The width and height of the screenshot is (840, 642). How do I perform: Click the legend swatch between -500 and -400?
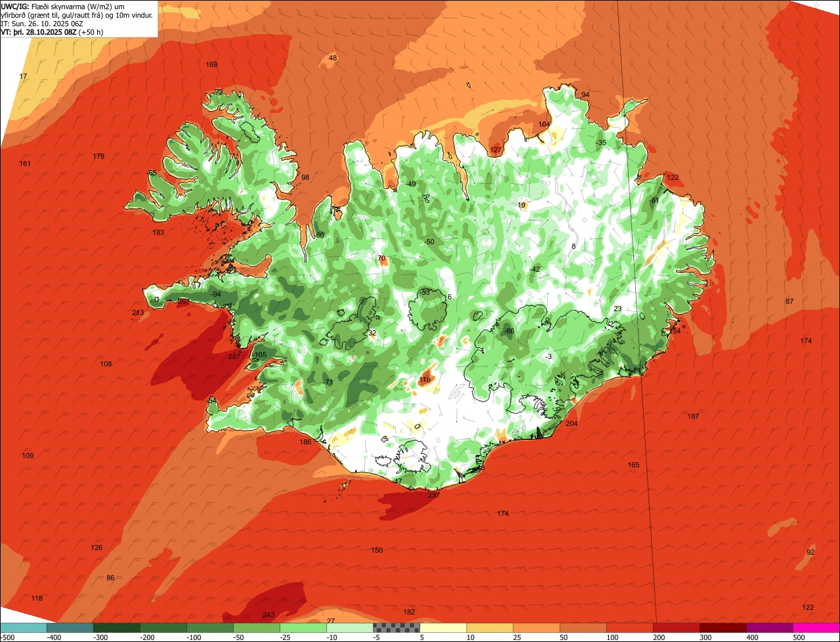[x=23, y=628]
